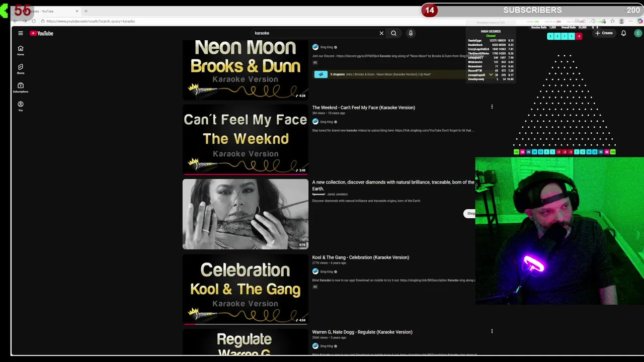Bookmark this page with star icon
This screenshot has height=362, width=644.
click(x=584, y=21)
